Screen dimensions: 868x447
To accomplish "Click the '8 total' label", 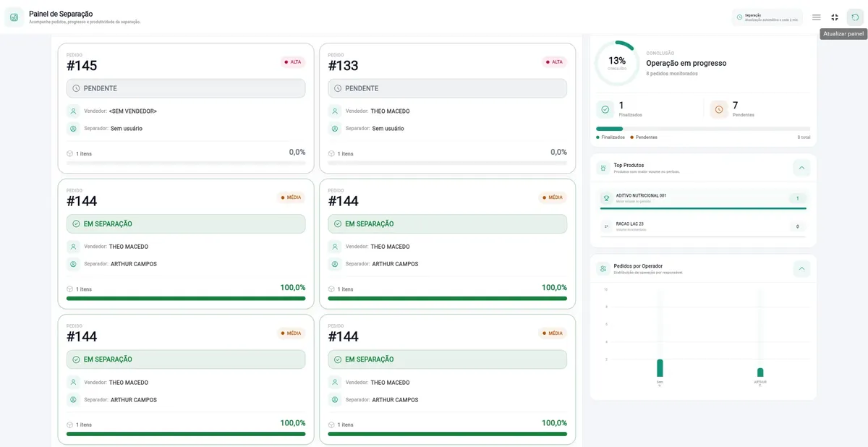I will pyautogui.click(x=804, y=137).
